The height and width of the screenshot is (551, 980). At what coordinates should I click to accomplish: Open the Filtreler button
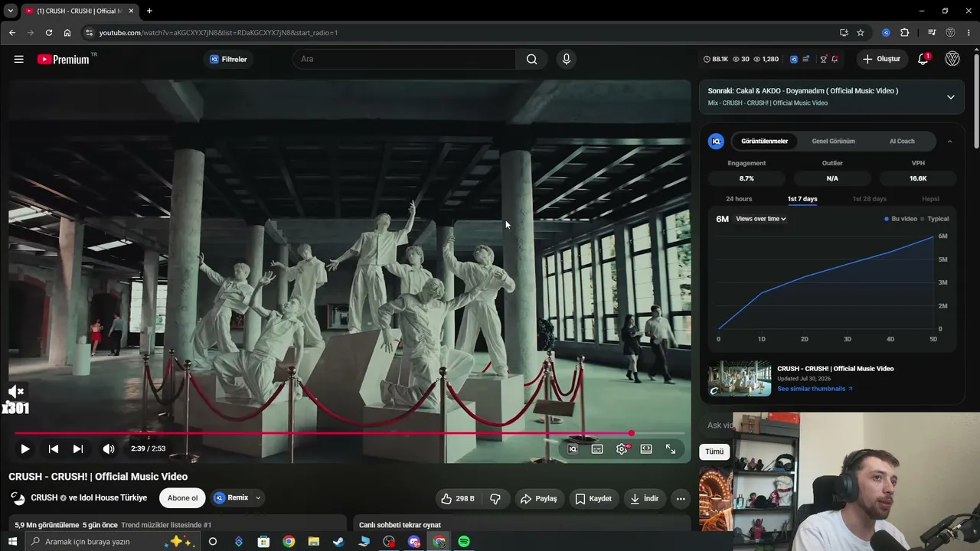[x=228, y=59]
